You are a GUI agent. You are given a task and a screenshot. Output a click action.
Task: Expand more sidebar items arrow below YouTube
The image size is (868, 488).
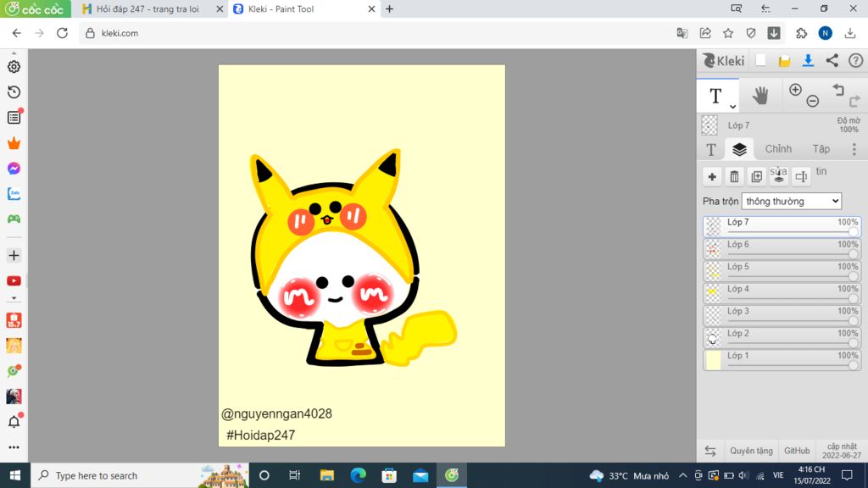[x=14, y=298]
